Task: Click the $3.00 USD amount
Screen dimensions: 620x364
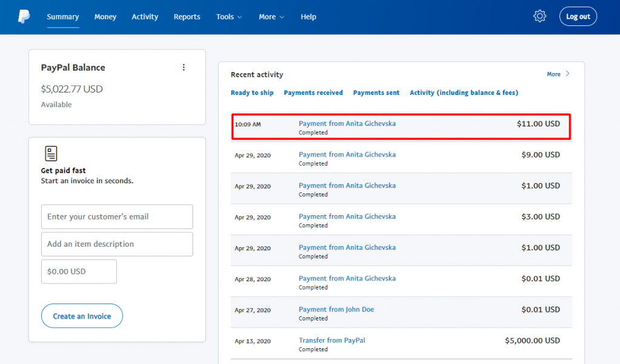Action: point(541,216)
